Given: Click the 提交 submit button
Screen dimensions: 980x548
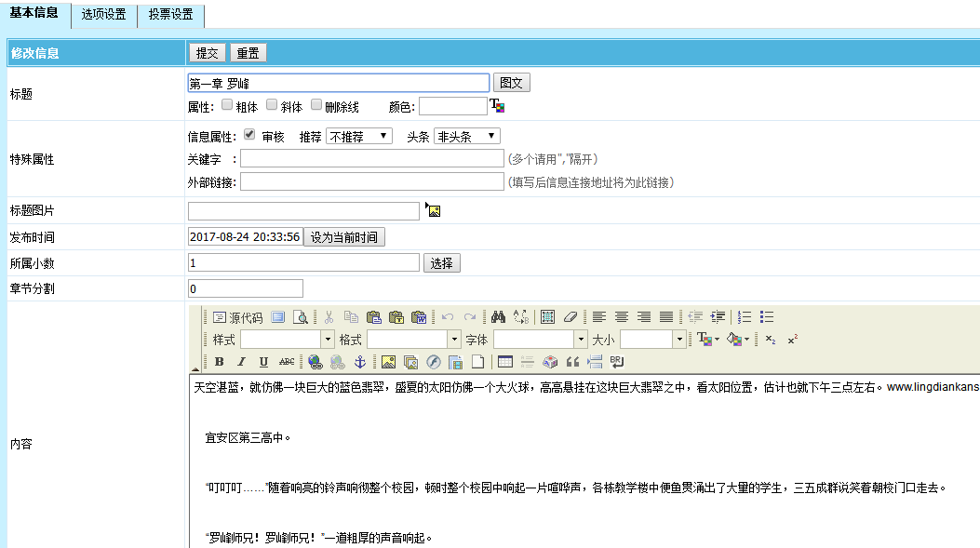Looking at the screenshot, I should 207,53.
